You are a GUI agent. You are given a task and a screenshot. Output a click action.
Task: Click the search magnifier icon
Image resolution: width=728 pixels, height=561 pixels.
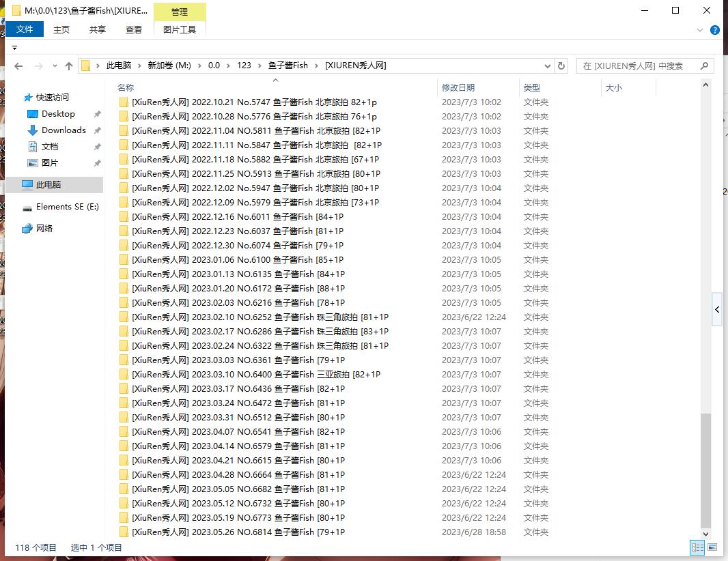click(x=704, y=66)
